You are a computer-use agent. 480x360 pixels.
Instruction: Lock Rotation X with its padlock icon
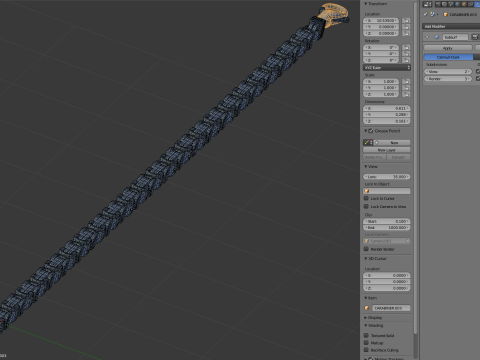(x=406, y=48)
